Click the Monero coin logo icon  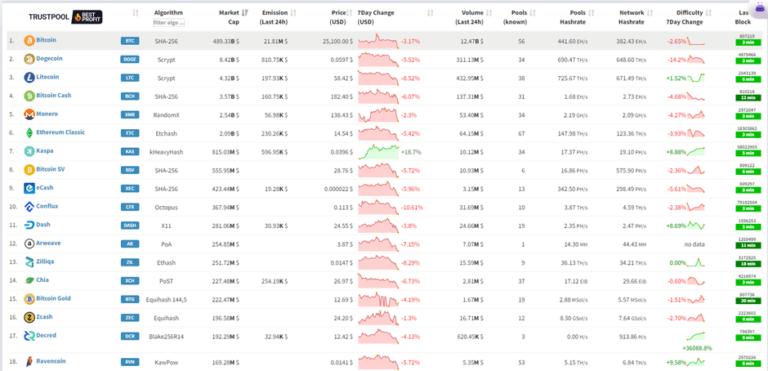point(29,114)
